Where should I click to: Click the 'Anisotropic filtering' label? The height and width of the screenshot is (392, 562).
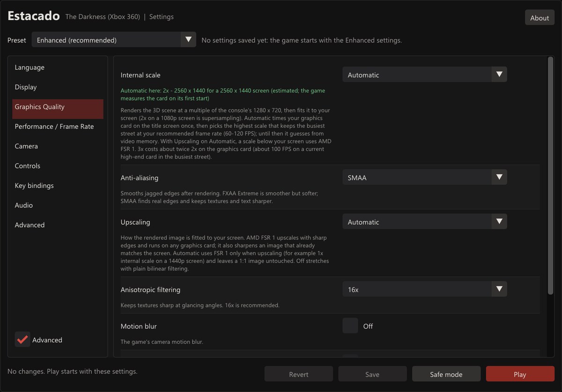(150, 289)
